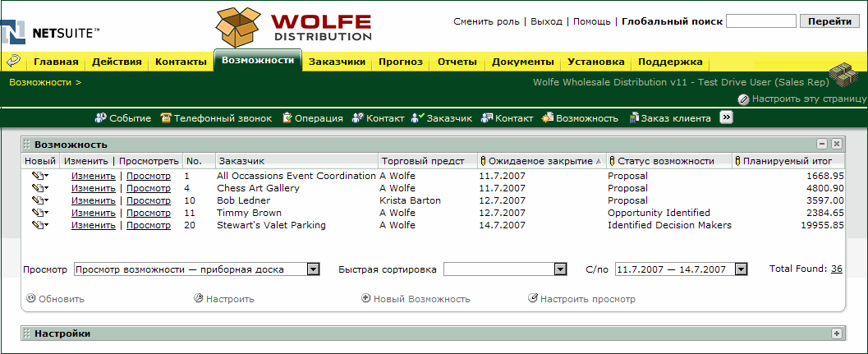Click the Заказчик shortcut icon
Viewport: 868px width, 354px height.
(417, 118)
